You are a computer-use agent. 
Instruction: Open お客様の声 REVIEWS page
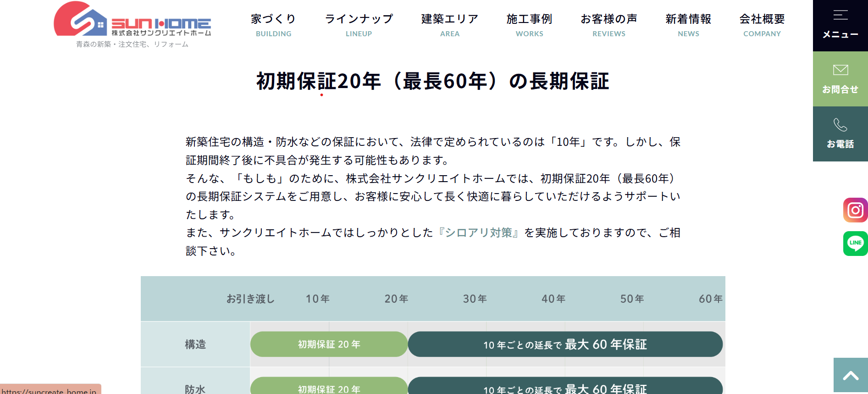608,25
